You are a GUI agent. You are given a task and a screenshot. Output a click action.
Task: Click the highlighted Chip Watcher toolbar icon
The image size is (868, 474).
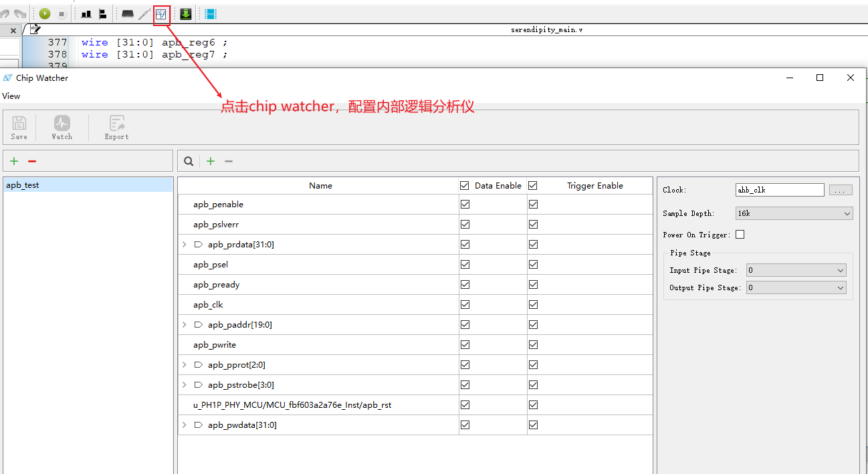(162, 13)
